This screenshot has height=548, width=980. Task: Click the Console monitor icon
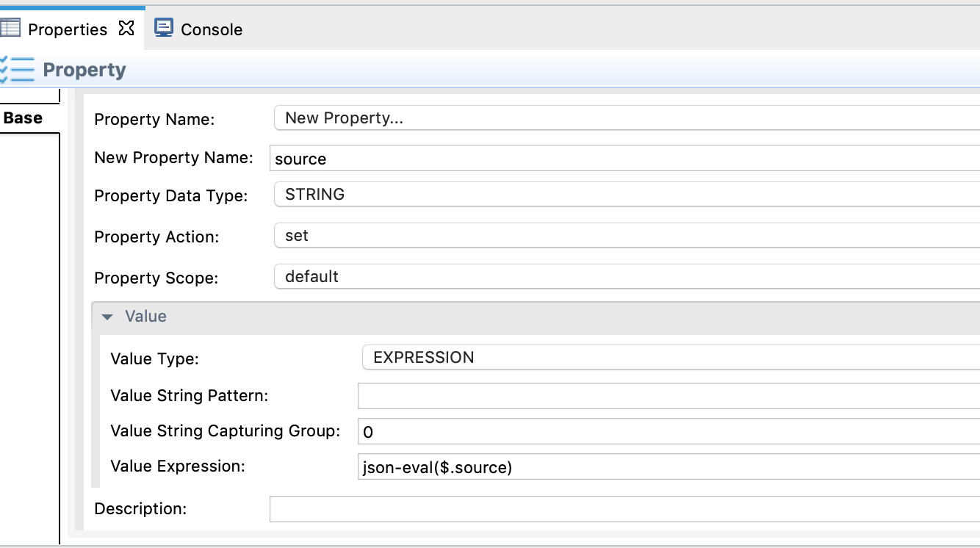[163, 28]
